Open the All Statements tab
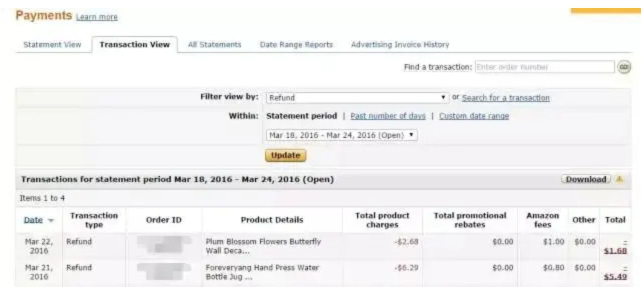This screenshot has width=644, height=287. pyautogui.click(x=214, y=44)
